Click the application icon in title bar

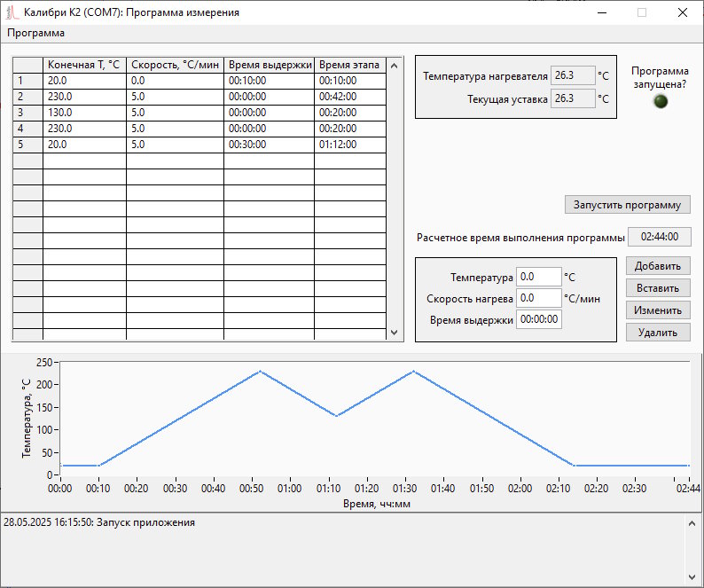point(12,12)
